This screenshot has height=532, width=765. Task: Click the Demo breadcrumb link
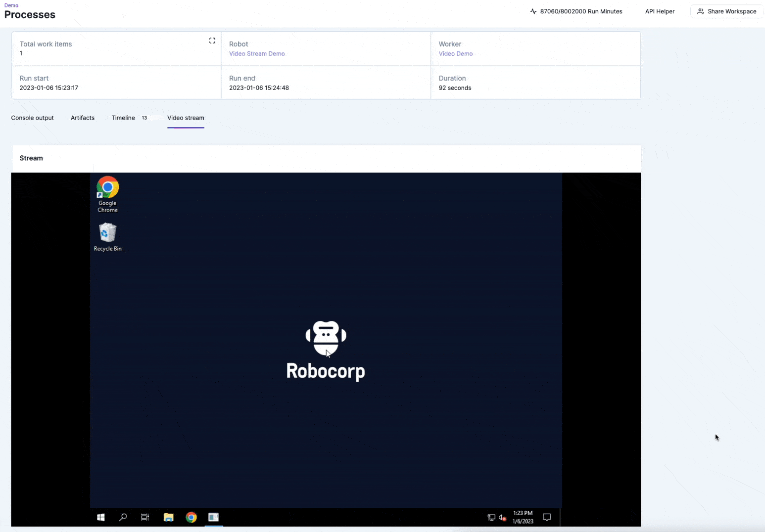coord(11,5)
